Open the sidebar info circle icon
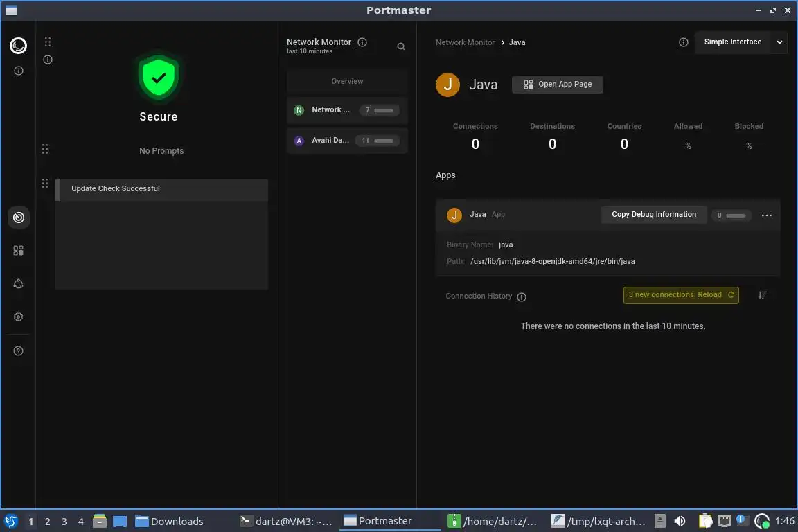 click(18, 71)
